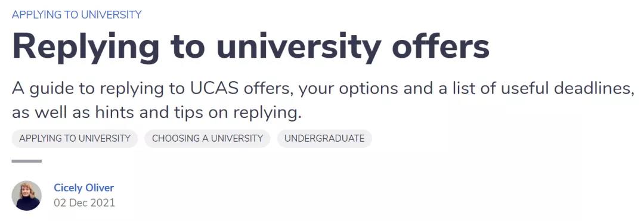Click the surname Oliver in the author byline
Viewport: 644px width, 221px height.
click(x=99, y=188)
